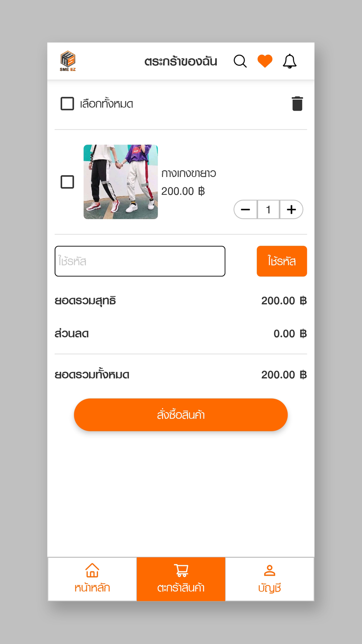Tap the account person icon
Screen dimensions: 362x644
click(269, 570)
